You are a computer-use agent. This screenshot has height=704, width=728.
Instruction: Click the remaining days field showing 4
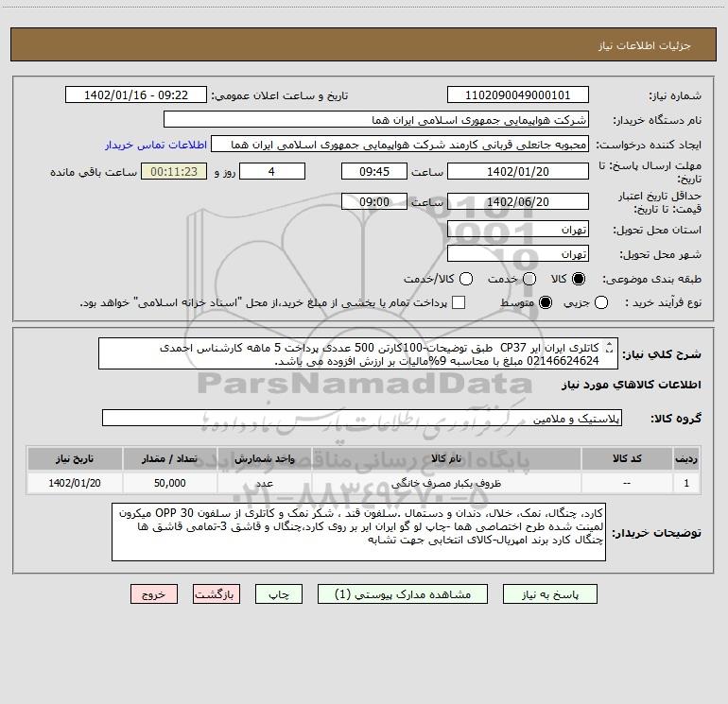(x=272, y=171)
